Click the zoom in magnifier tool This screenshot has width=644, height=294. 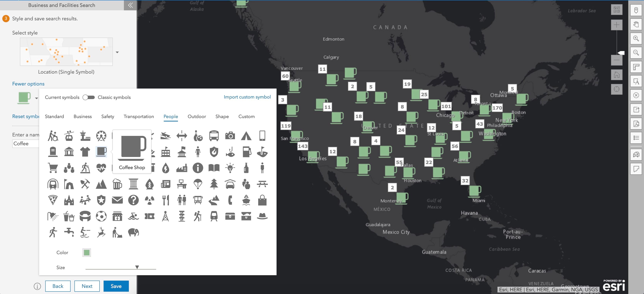[636, 38]
